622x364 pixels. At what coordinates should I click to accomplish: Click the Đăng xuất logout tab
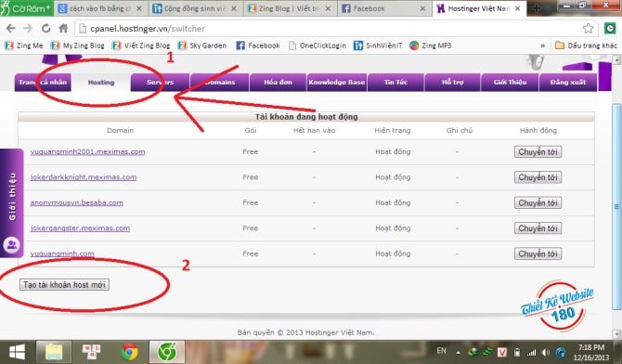(x=568, y=82)
